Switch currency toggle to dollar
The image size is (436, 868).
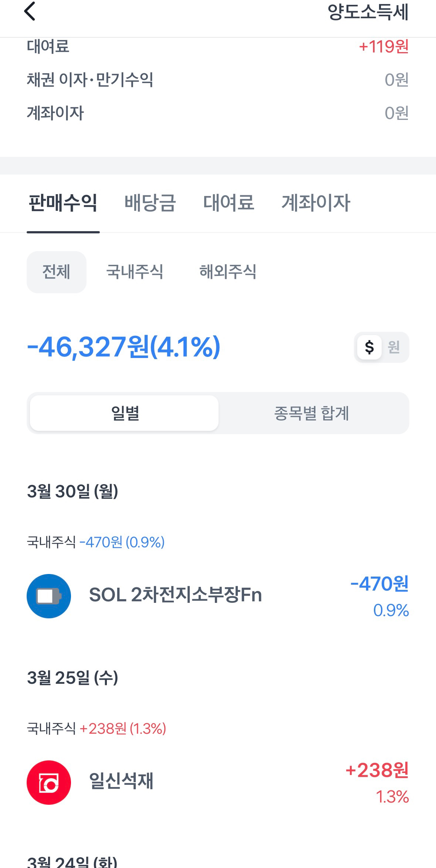[369, 347]
